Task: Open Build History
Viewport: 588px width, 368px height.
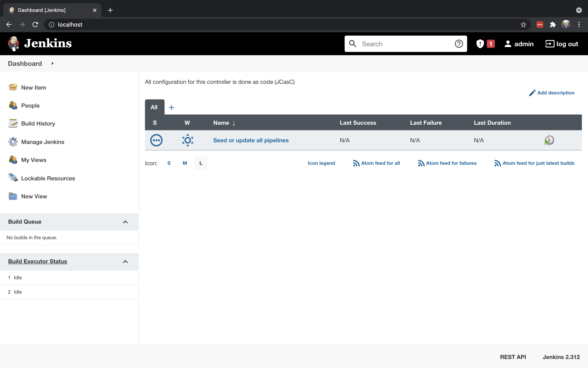Action: 38,123
